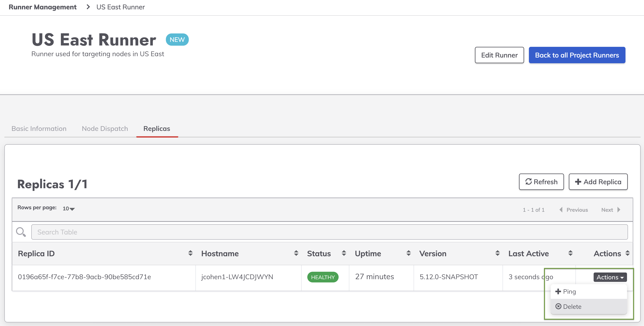
Task: Click Last Active sort icon
Action: point(570,253)
